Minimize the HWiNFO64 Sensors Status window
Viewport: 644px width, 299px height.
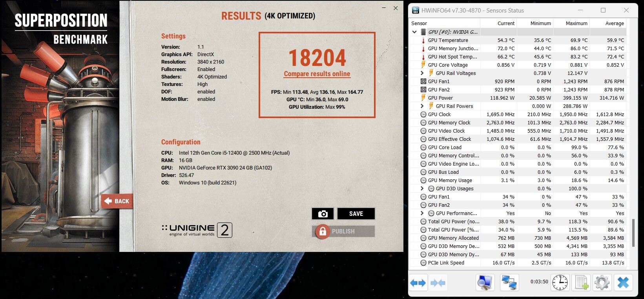(x=580, y=10)
